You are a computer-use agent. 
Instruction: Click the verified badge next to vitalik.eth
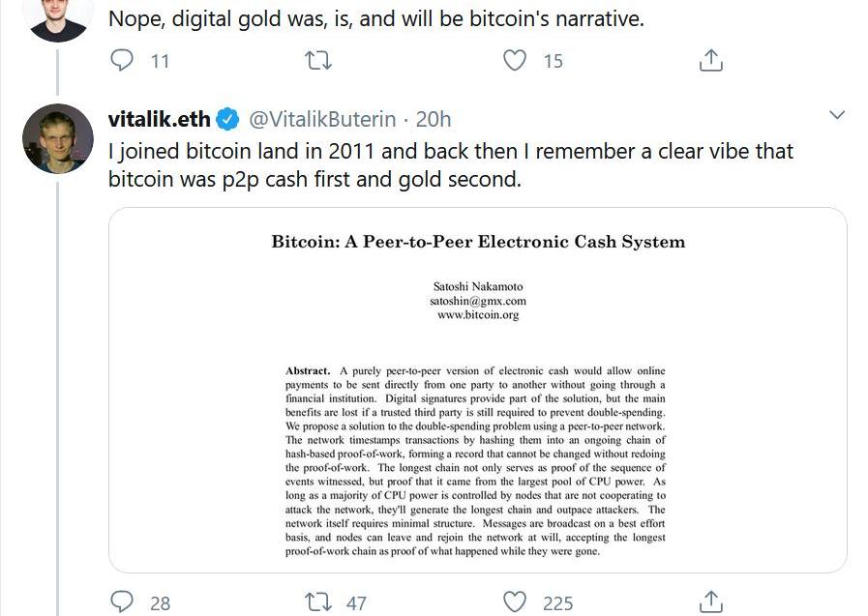[x=228, y=119]
